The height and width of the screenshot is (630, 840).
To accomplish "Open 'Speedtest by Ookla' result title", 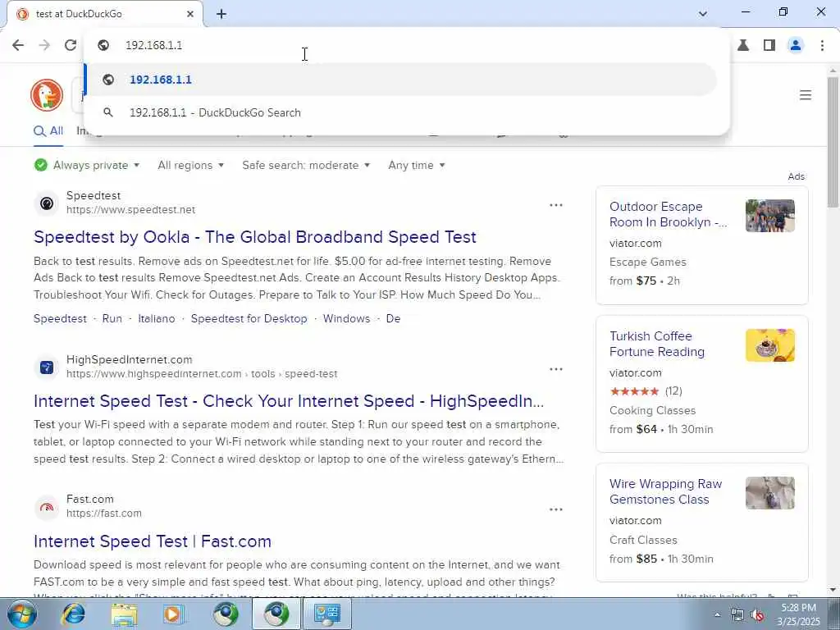I will click(x=255, y=237).
